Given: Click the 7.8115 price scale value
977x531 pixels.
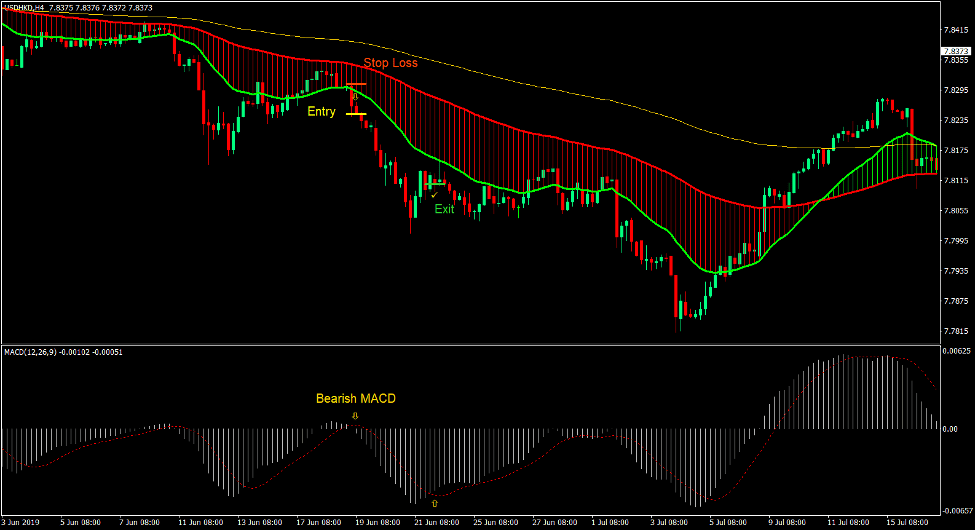Looking at the screenshot, I should pyautogui.click(x=956, y=181).
